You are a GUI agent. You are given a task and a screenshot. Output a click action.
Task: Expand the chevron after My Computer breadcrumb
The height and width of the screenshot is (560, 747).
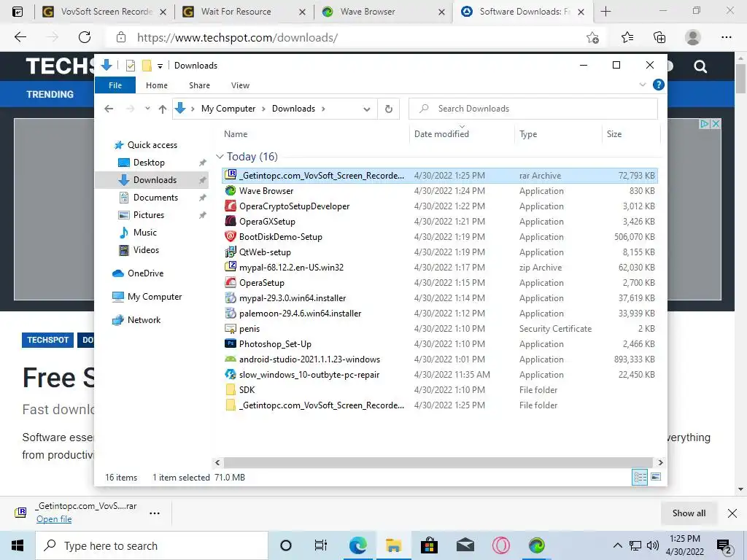click(x=263, y=109)
